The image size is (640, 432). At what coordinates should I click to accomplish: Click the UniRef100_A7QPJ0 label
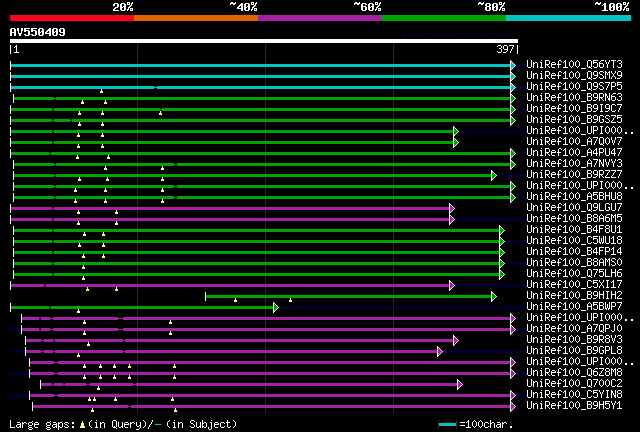(574, 329)
